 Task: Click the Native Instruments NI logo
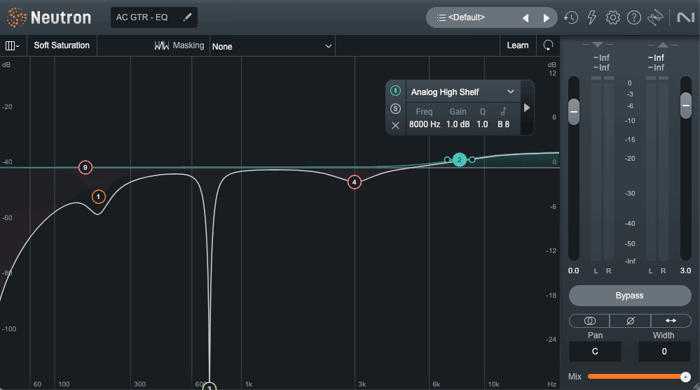[x=685, y=17]
